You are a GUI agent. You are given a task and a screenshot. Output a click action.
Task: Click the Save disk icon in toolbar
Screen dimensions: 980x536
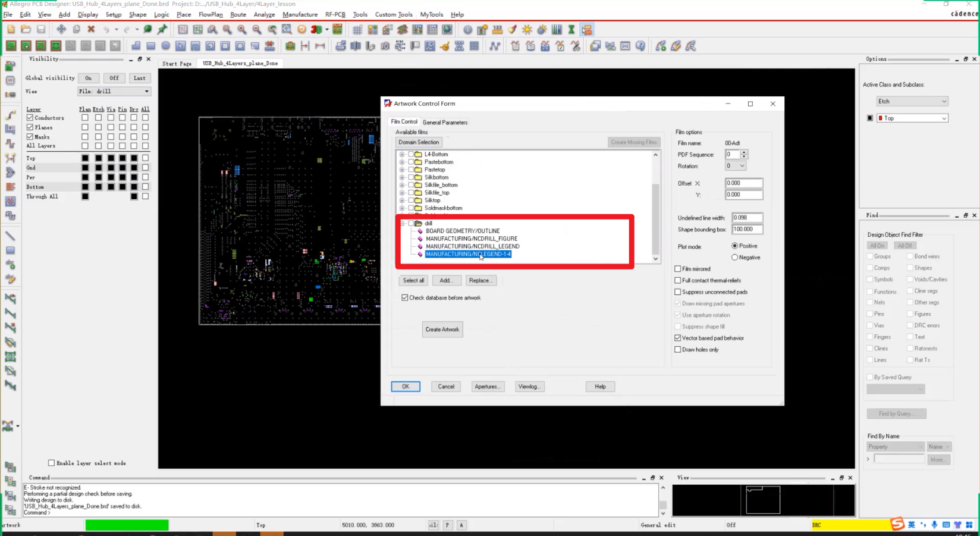pyautogui.click(x=40, y=29)
